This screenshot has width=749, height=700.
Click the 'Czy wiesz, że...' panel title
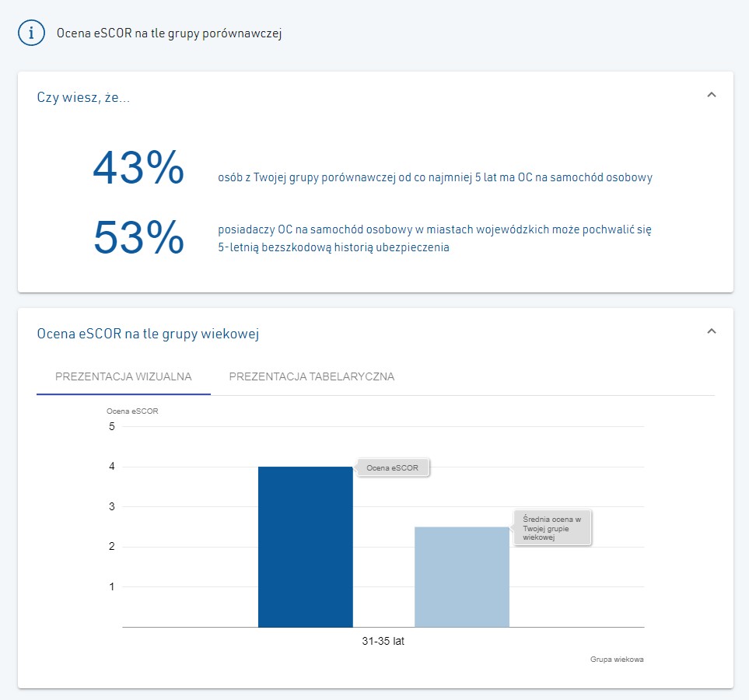coord(83,97)
